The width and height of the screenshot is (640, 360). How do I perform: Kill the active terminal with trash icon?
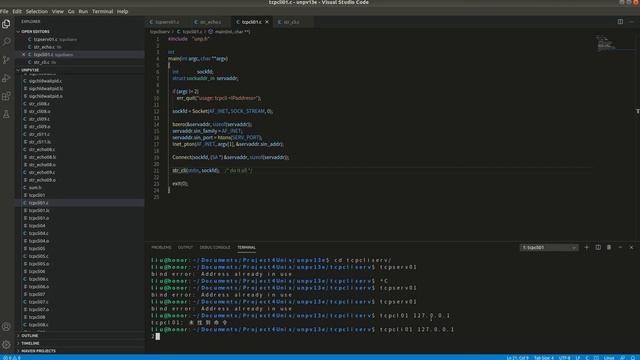tap(609, 247)
